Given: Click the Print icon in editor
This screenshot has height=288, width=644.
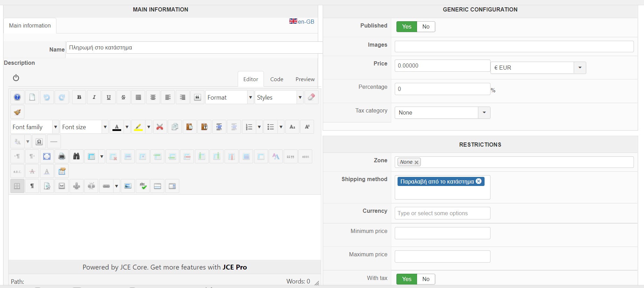Looking at the screenshot, I should (62, 157).
